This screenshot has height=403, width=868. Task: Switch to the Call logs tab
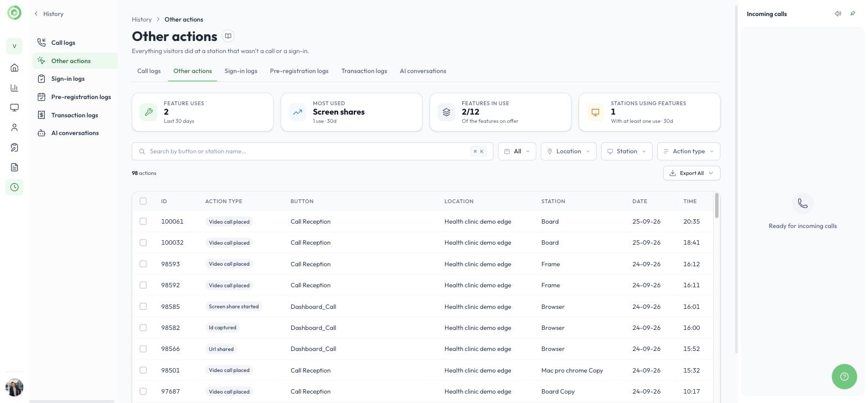click(149, 71)
